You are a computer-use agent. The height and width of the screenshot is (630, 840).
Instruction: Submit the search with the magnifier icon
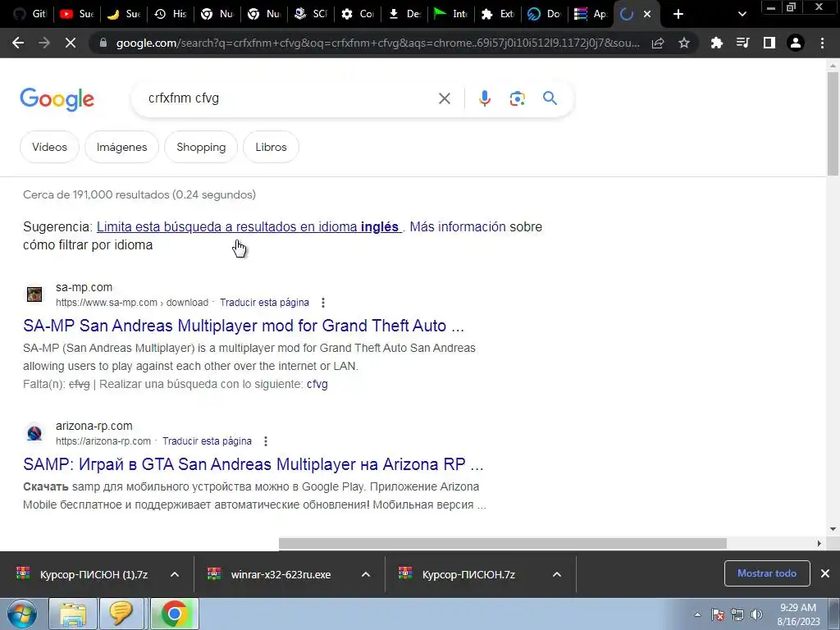550,98
